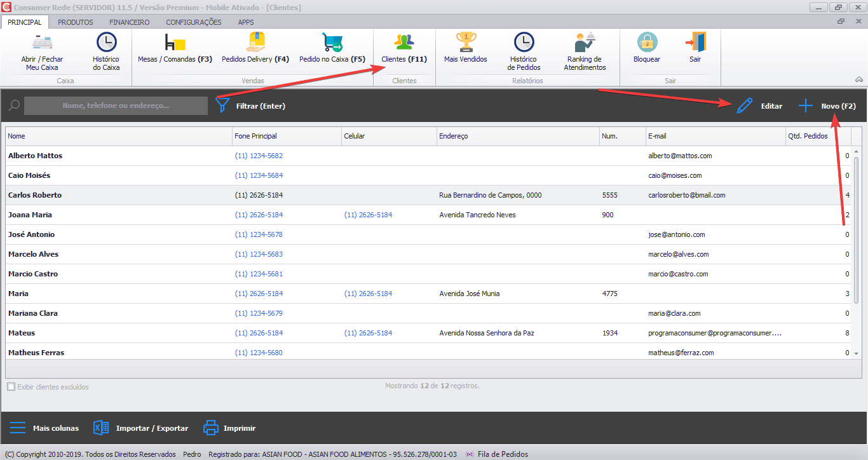Screen dimensions: 868x460
Task: Switch to the FINANCEIRO tab
Action: tap(130, 22)
